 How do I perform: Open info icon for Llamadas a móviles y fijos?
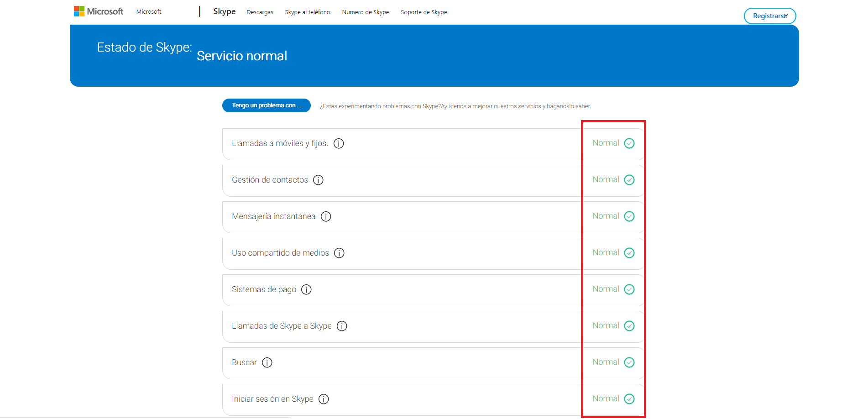339,143
